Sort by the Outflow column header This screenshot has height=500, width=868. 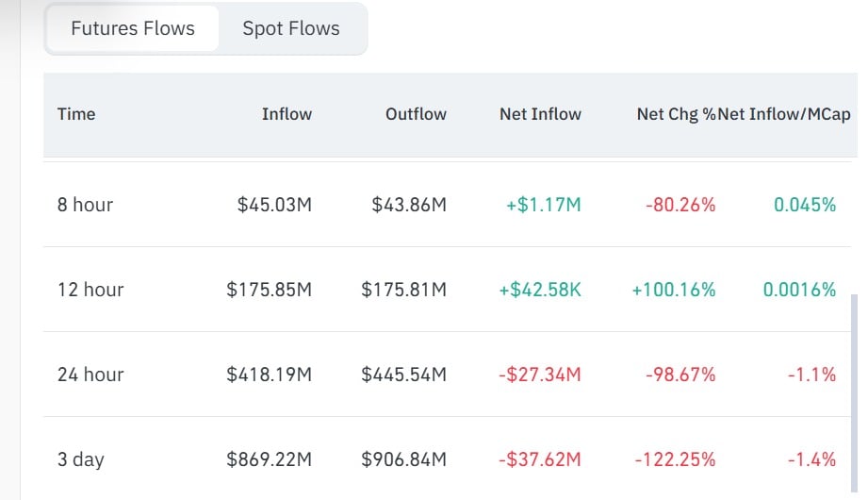[x=416, y=114]
